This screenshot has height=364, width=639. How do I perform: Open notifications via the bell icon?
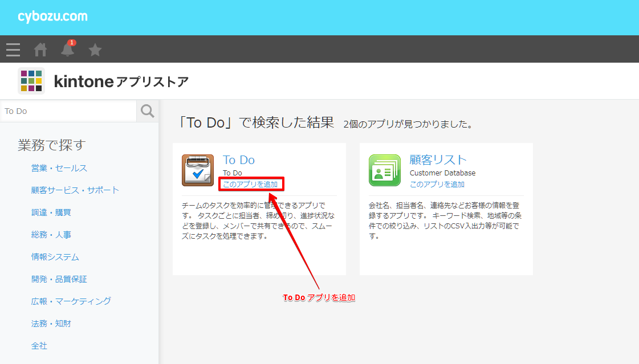pos(67,50)
